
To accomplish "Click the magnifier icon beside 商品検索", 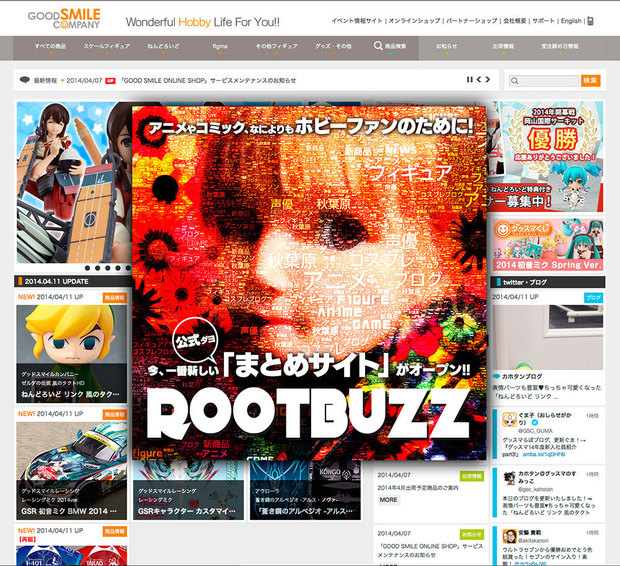I will pyautogui.click(x=379, y=46).
